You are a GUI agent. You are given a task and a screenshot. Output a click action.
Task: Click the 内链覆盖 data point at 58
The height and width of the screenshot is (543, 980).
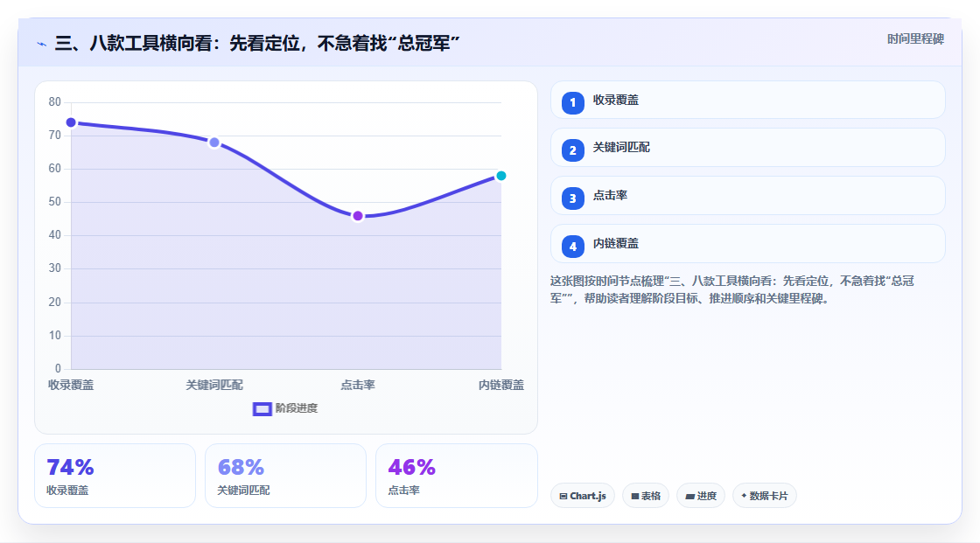(x=500, y=176)
